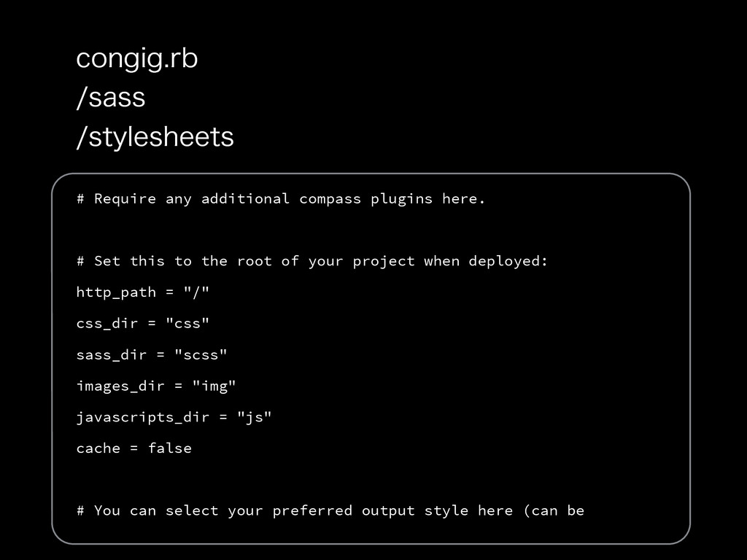Click the "css" string value
This screenshot has height=560, width=747.
click(187, 323)
